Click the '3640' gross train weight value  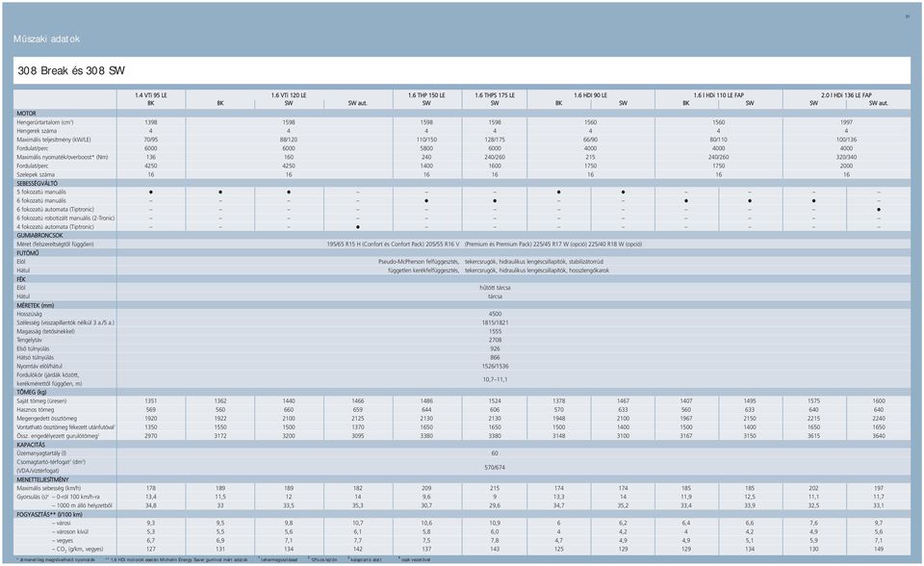[x=879, y=436]
